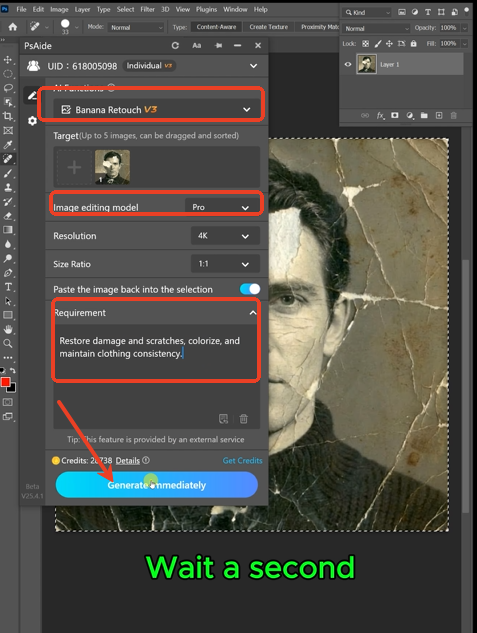Open the Size Ratio 1:1 dropdown
Viewport: 477px width, 633px height.
tap(225, 264)
